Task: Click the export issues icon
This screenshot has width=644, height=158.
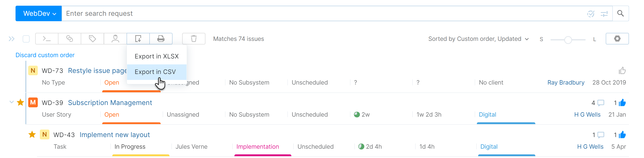Action: 138,39
